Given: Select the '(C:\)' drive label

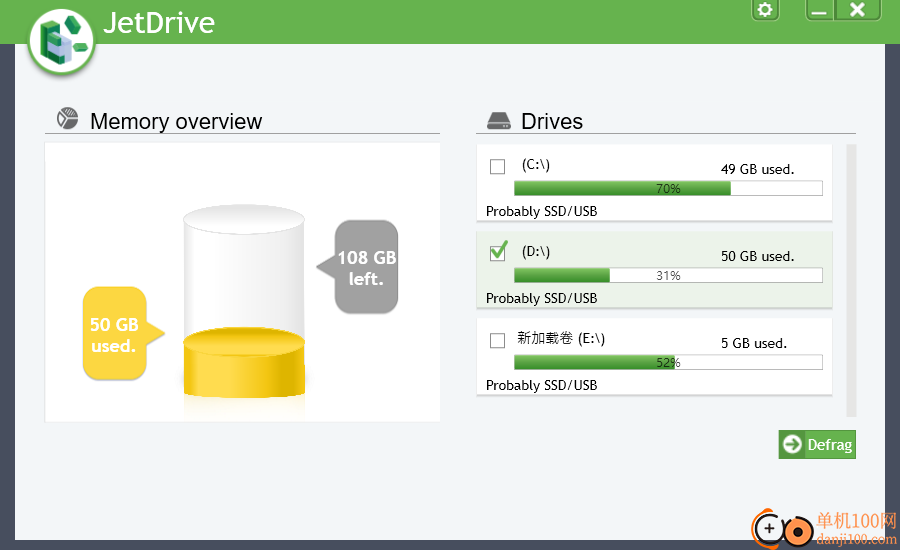Looking at the screenshot, I should [x=536, y=165].
